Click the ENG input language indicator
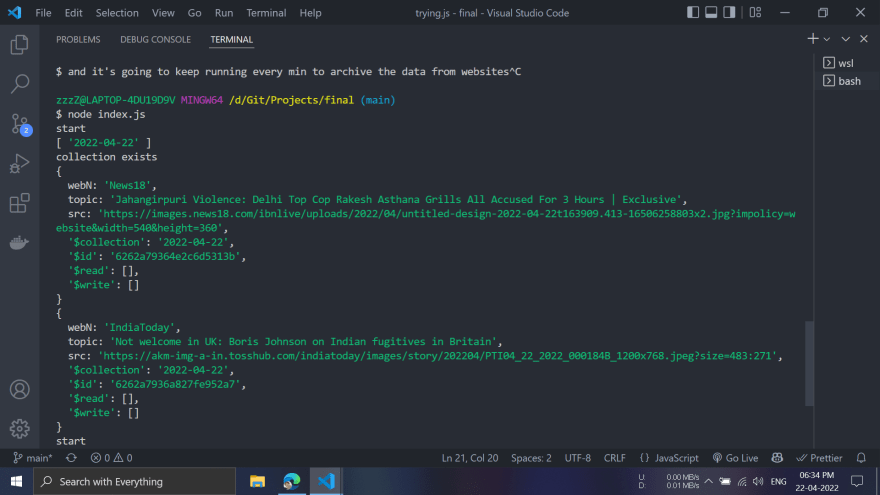The image size is (880, 495). coord(778,482)
